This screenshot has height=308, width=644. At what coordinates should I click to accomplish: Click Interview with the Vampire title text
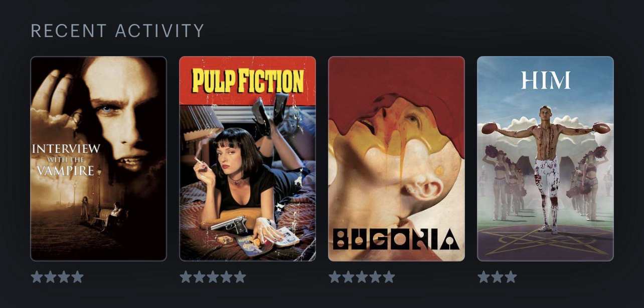(66, 160)
